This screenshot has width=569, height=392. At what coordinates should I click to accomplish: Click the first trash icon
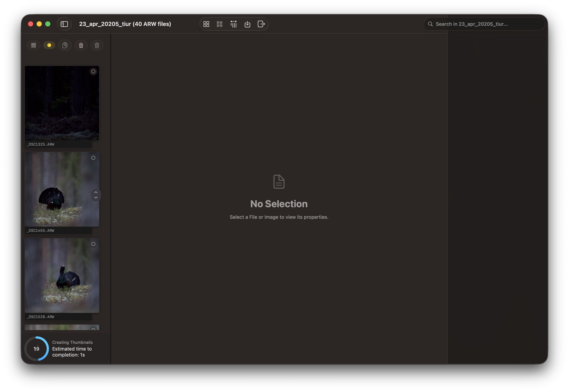click(81, 45)
